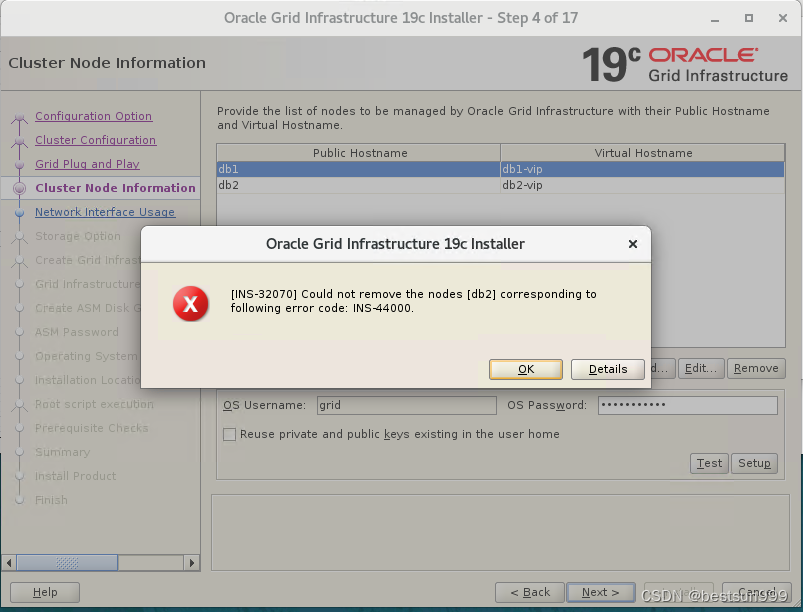Focus the OS Username field
Screen dimensions: 803x612
(407, 406)
